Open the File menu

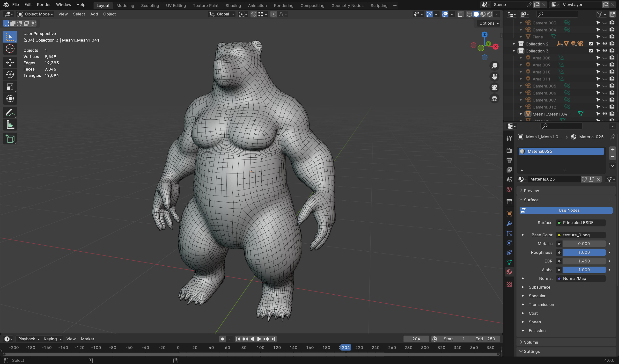click(15, 5)
